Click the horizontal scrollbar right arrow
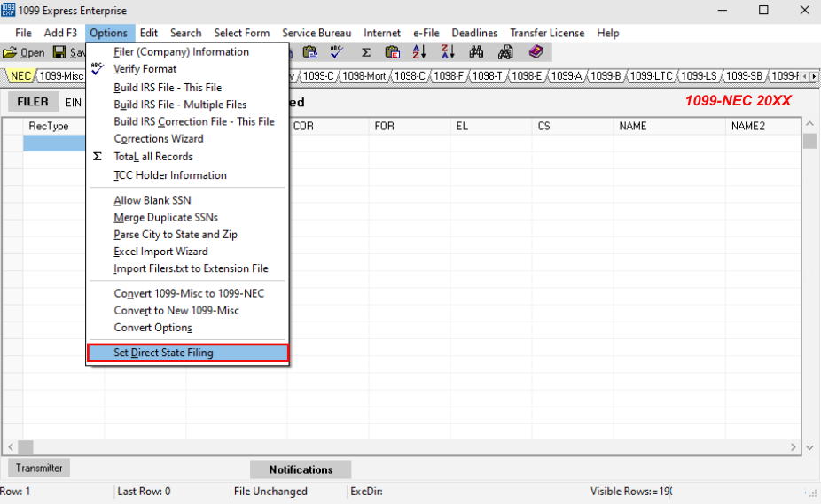Viewport: 821px width, 504px height. tap(794, 447)
